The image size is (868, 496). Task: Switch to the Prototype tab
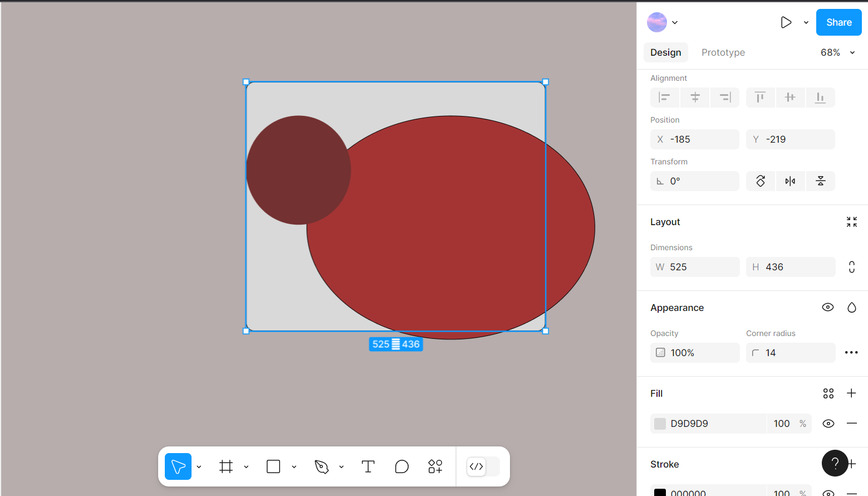tap(723, 52)
